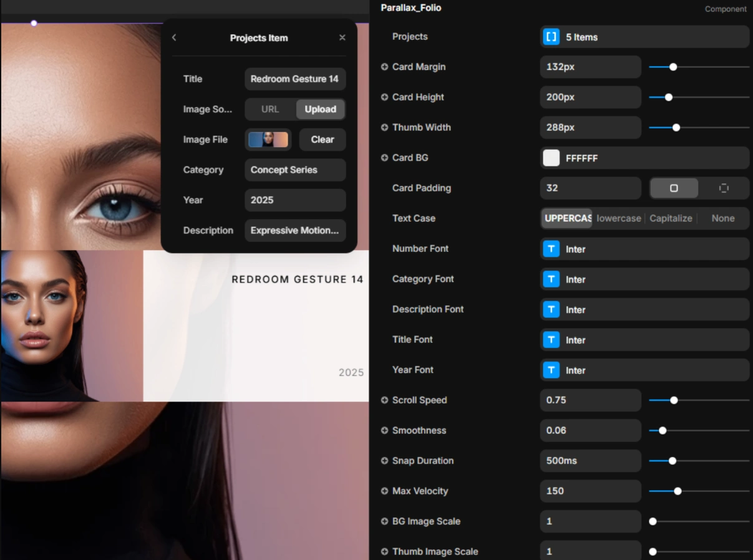Click the Title field Redroom Gesture 14

[x=295, y=79]
